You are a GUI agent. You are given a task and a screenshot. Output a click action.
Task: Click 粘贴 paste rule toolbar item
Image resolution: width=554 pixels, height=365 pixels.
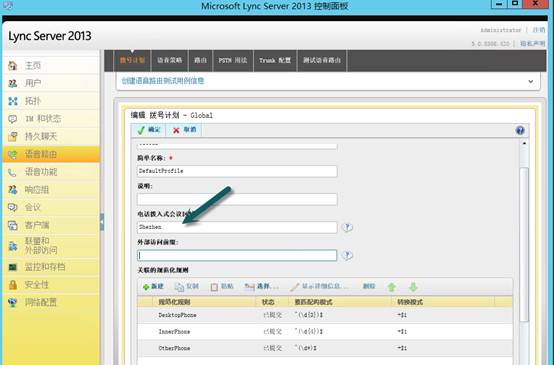222,287
